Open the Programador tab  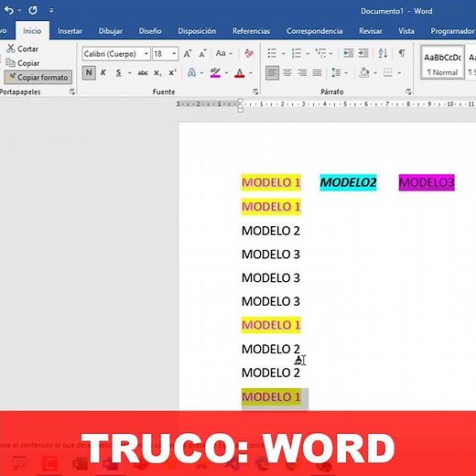point(452,31)
